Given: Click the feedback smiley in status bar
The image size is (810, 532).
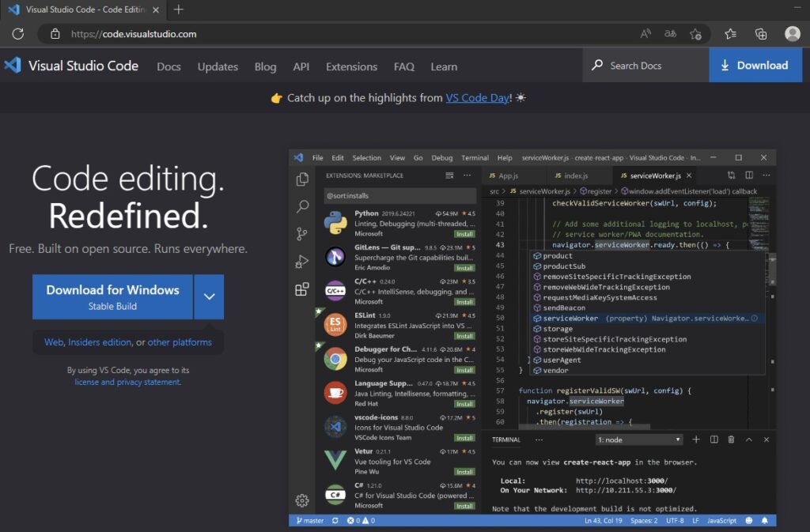Looking at the screenshot, I should tap(749, 520).
